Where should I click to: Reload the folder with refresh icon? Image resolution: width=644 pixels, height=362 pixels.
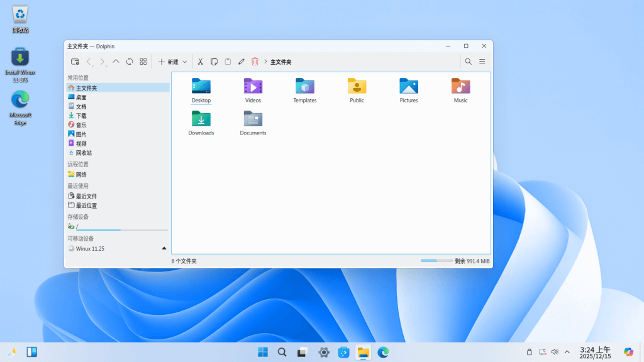click(130, 62)
